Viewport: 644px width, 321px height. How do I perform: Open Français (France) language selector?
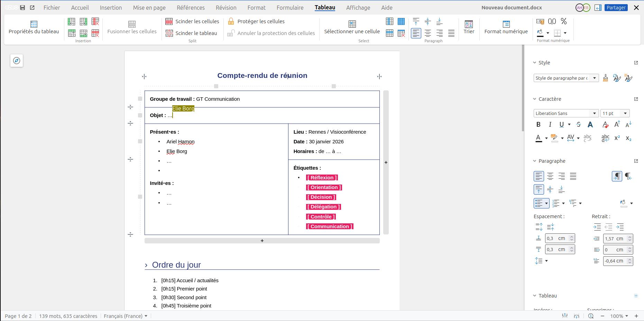coord(126,316)
